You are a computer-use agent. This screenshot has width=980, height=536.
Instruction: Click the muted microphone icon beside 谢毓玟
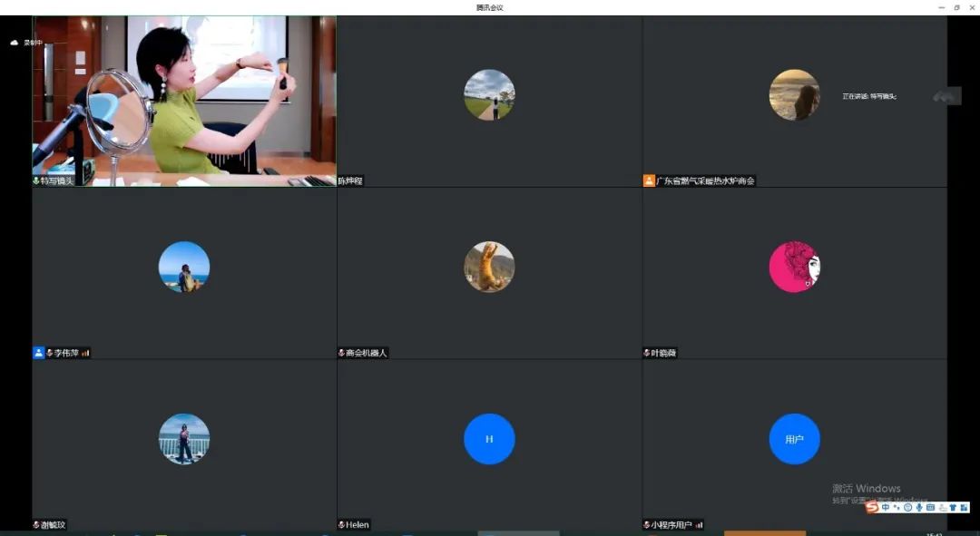(x=36, y=525)
